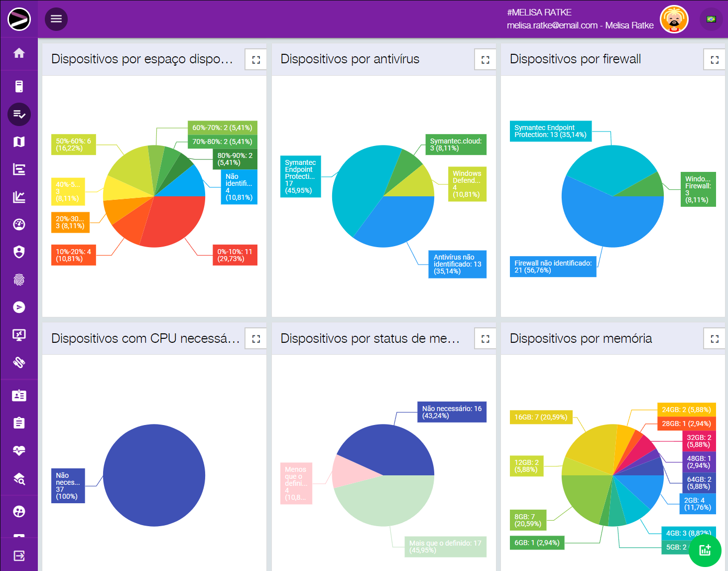This screenshot has height=571, width=728.
Task: Open the Home icon in the sidebar
Action: click(x=19, y=53)
